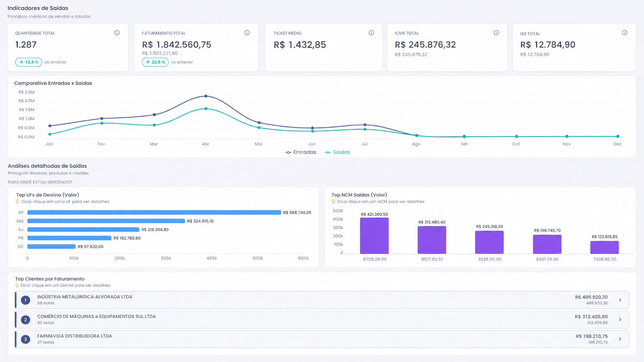The height and width of the screenshot is (362, 644).
Task: Click the Saídas data point for Jun
Action: tap(312, 131)
